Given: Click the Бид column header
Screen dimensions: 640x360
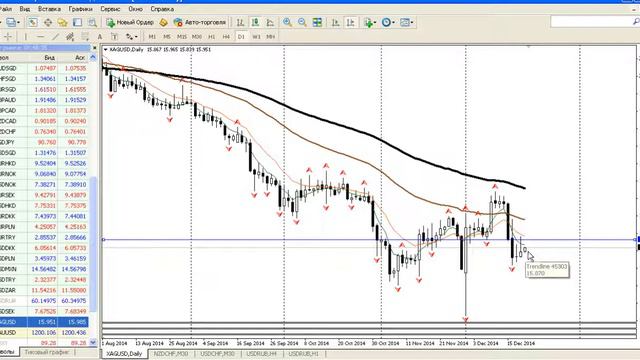Looking at the screenshot, I should [x=49, y=58].
